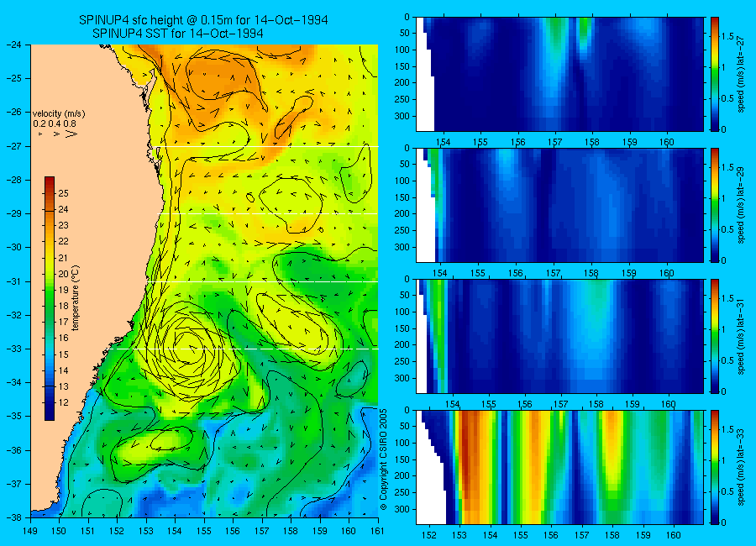Click the speed color bar for lat=-29
Screen dimensions: 756x546
pyautogui.click(x=715, y=206)
